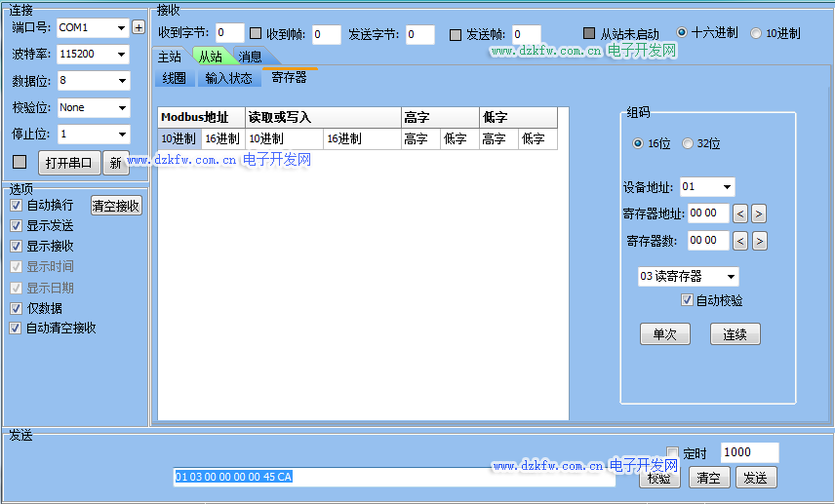Toggle the 自动换行 checkbox
Image resolution: width=835 pixels, height=504 pixels.
coord(17,206)
